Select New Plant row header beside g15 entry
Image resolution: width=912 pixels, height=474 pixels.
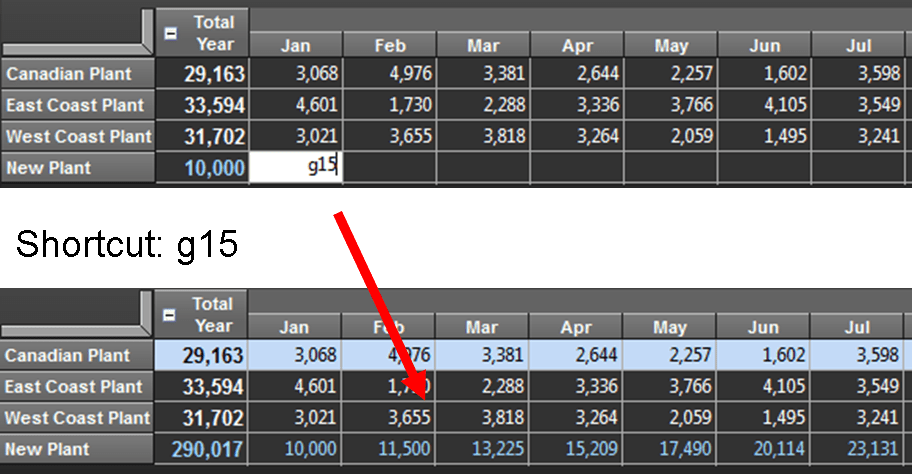pos(78,168)
